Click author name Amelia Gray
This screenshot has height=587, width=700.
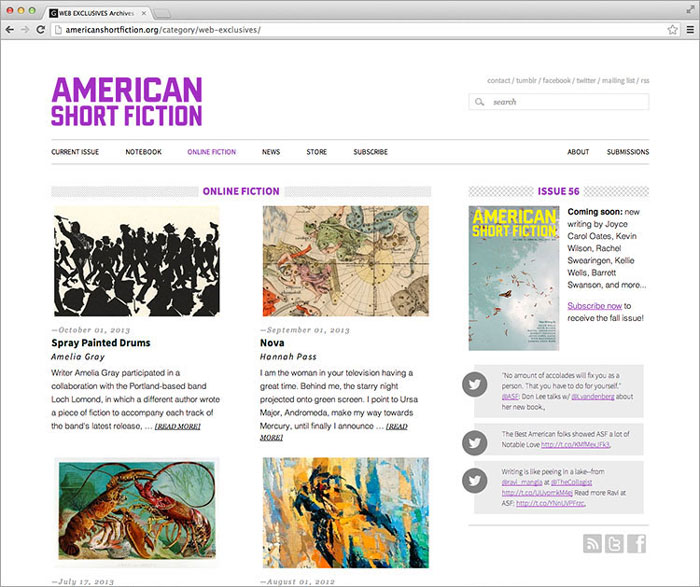(x=78, y=357)
